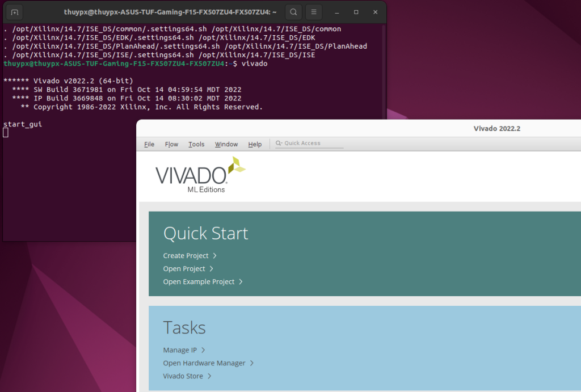
Task: Click the Quick Access magnifier icon
Action: click(x=279, y=143)
